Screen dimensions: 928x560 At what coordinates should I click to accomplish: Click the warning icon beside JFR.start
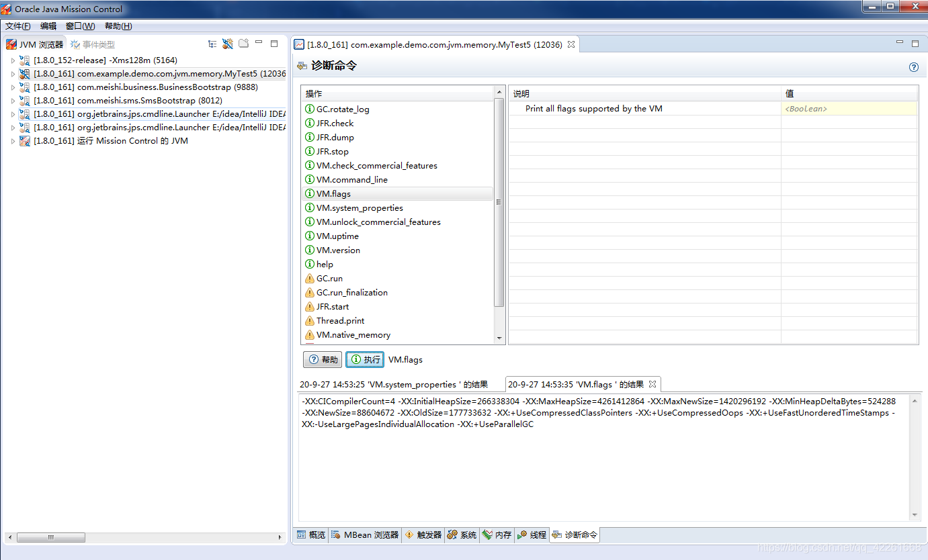(x=310, y=306)
